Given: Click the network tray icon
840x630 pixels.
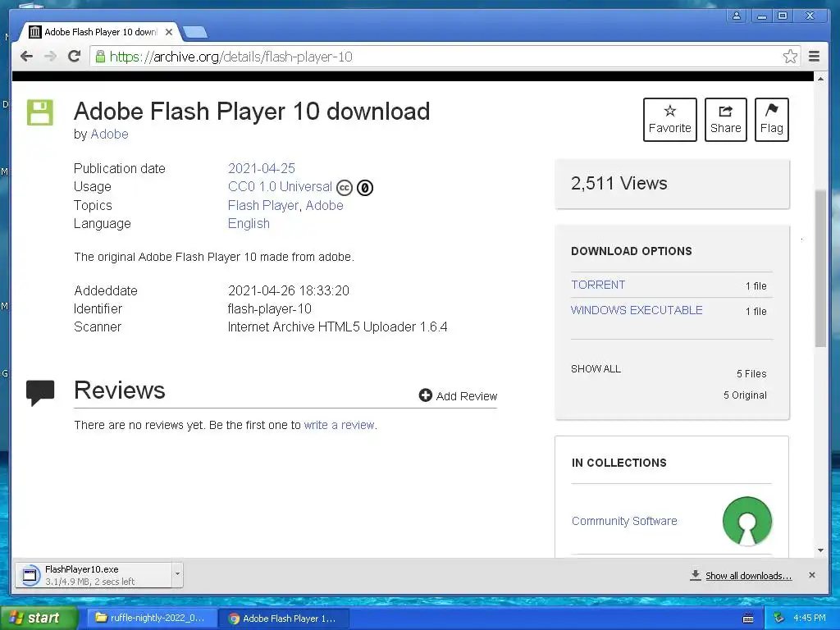Looking at the screenshot, I should (778, 618).
